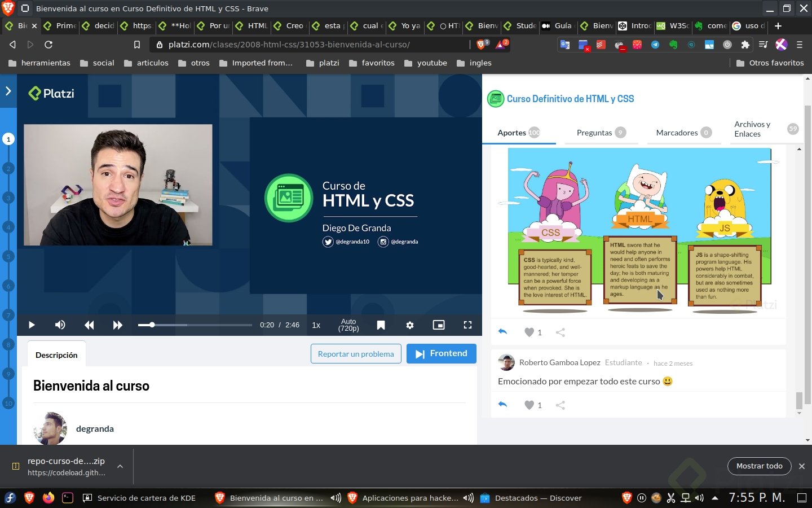The height and width of the screenshot is (508, 812).
Task: Rewind the video with the double-arrow icon
Action: 89,325
